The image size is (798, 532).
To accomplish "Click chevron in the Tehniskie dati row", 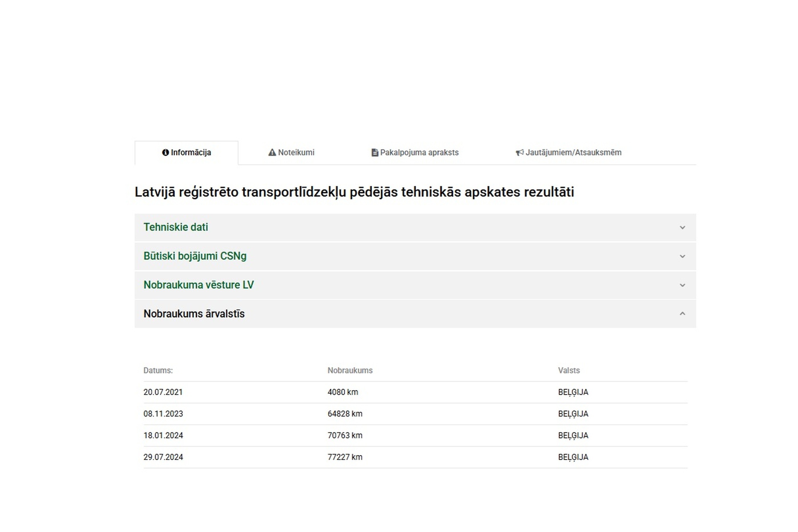I will [x=682, y=228].
